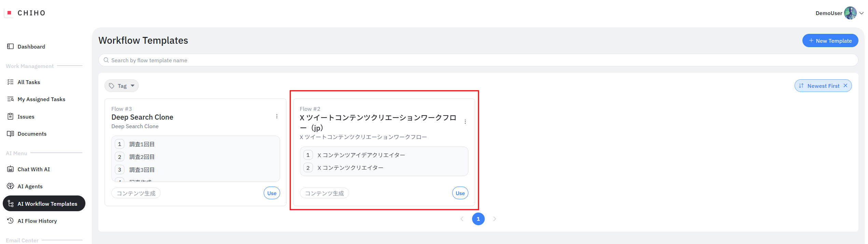
Task: Open AI Flow History
Action: [37, 221]
